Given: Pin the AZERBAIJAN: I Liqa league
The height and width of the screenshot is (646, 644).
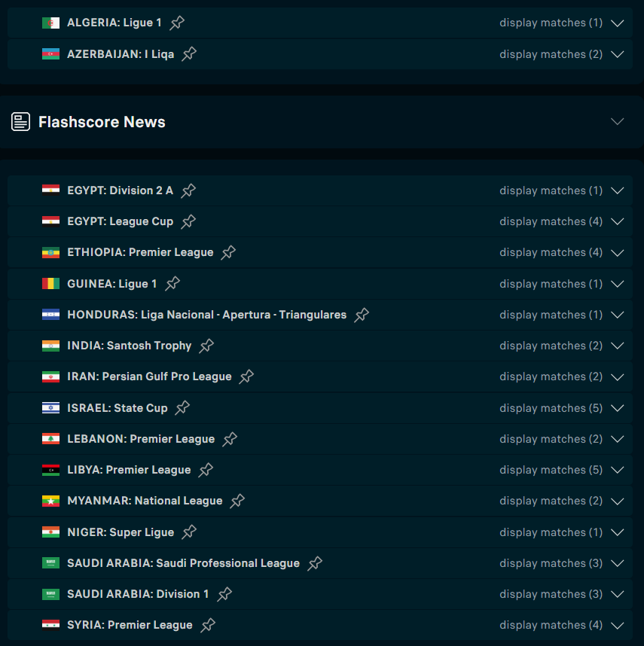Looking at the screenshot, I should tap(190, 54).
